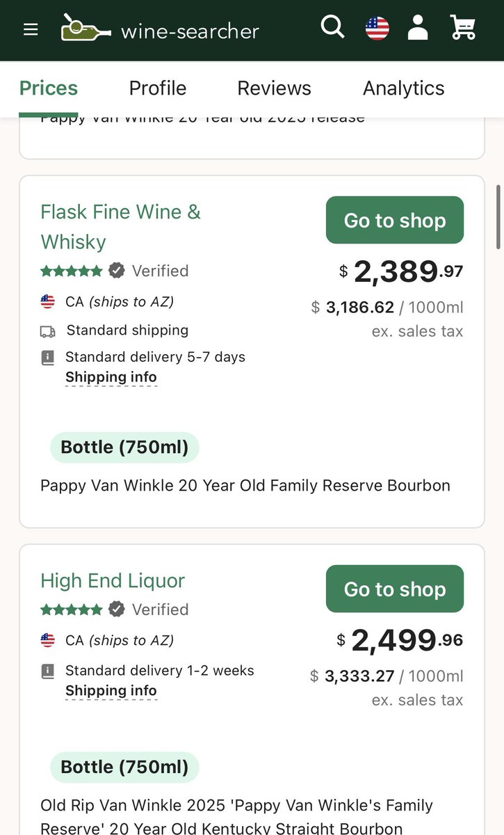
Task: Click the verified badge for Flask Fine Wine
Action: click(117, 271)
